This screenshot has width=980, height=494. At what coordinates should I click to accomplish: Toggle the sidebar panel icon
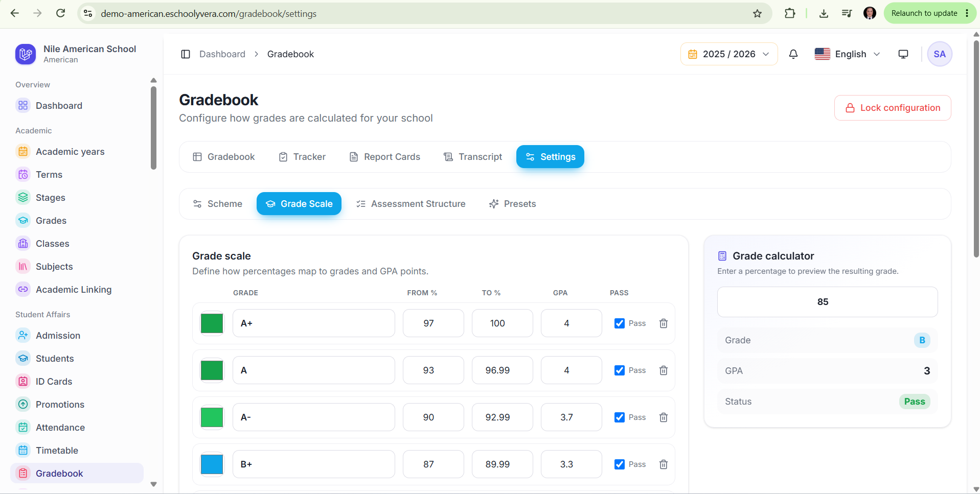pos(186,54)
